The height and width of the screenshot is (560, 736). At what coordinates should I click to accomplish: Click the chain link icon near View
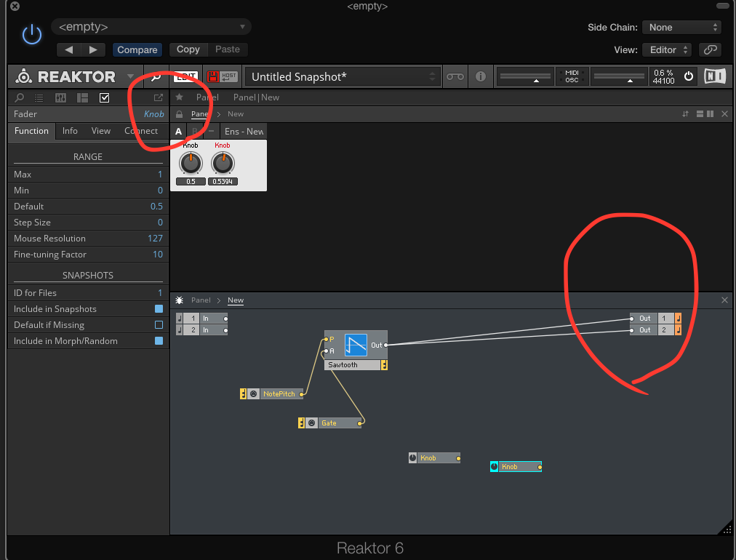[x=711, y=49]
